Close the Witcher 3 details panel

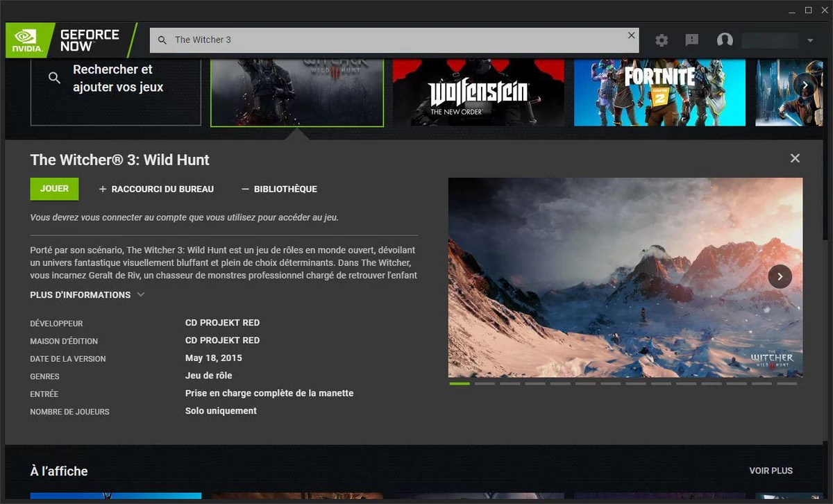(795, 158)
